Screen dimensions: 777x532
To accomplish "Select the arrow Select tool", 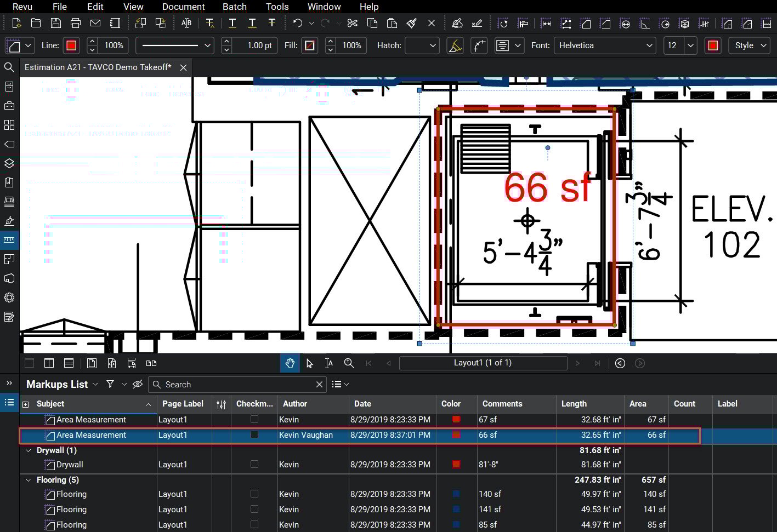I will click(309, 363).
